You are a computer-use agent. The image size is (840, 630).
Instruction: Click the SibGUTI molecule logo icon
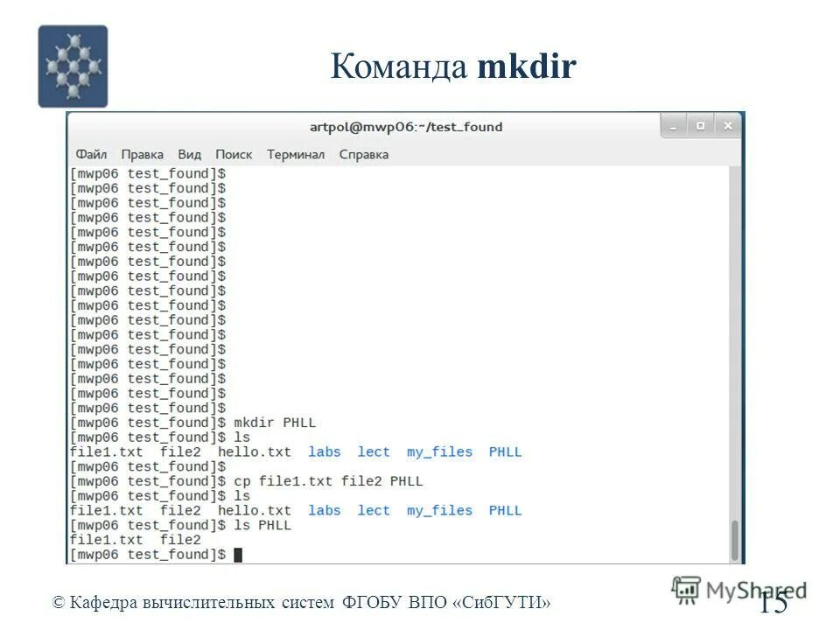72,65
